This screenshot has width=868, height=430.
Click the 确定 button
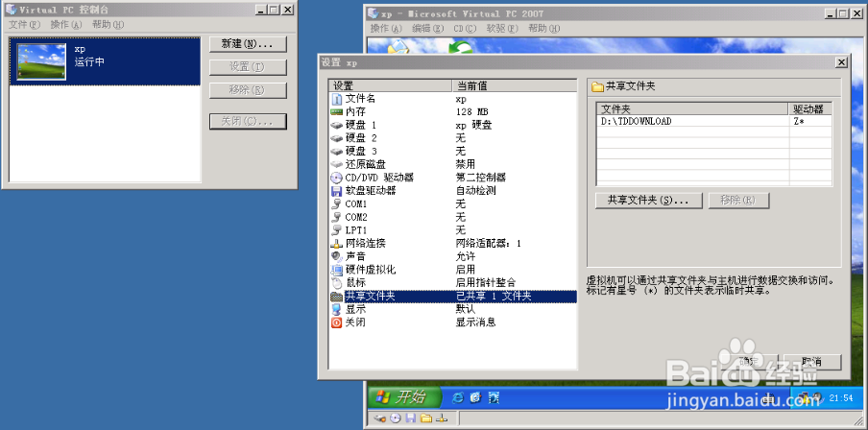point(749,362)
